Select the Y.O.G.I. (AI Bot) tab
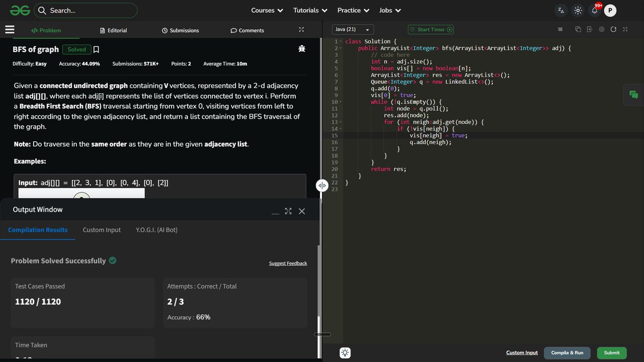Image resolution: width=644 pixels, height=362 pixels. point(157,230)
